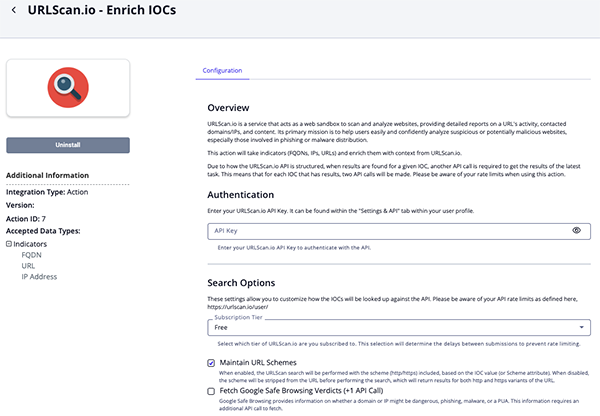Click the Overview heading
The image size is (600, 416).
point(228,108)
